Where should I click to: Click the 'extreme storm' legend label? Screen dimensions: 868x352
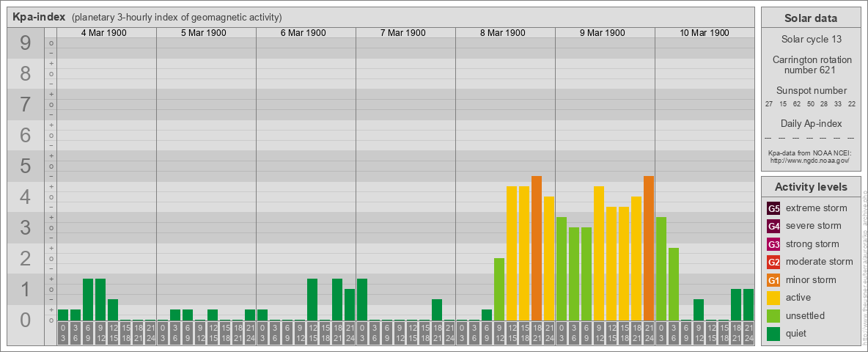point(817,209)
